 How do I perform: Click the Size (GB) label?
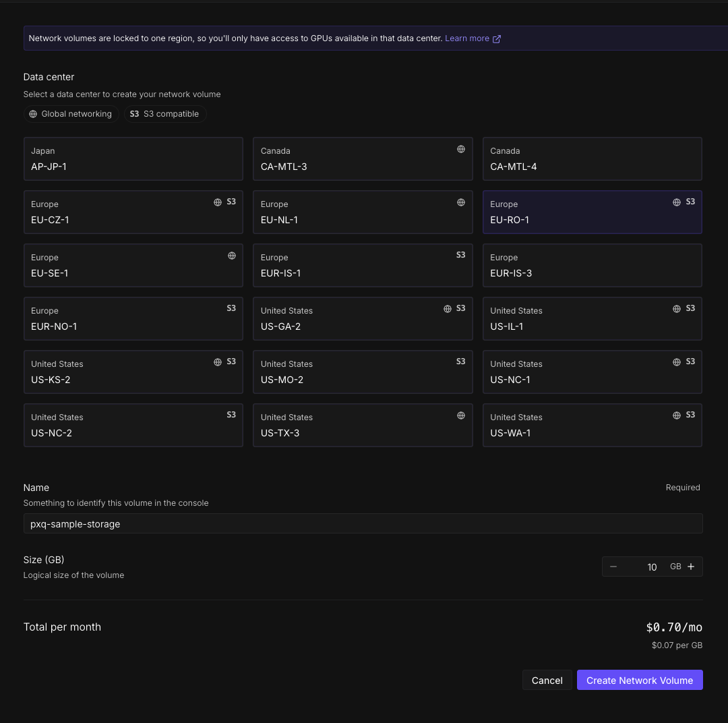click(44, 560)
